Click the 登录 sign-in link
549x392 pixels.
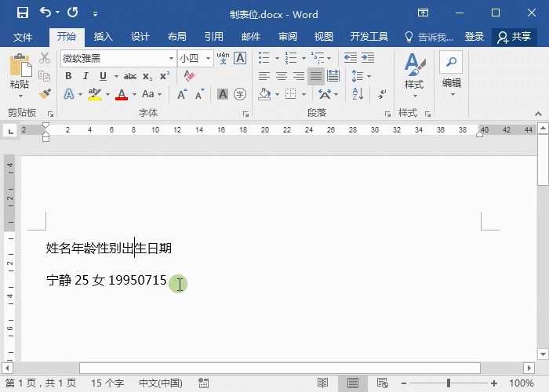(x=474, y=37)
